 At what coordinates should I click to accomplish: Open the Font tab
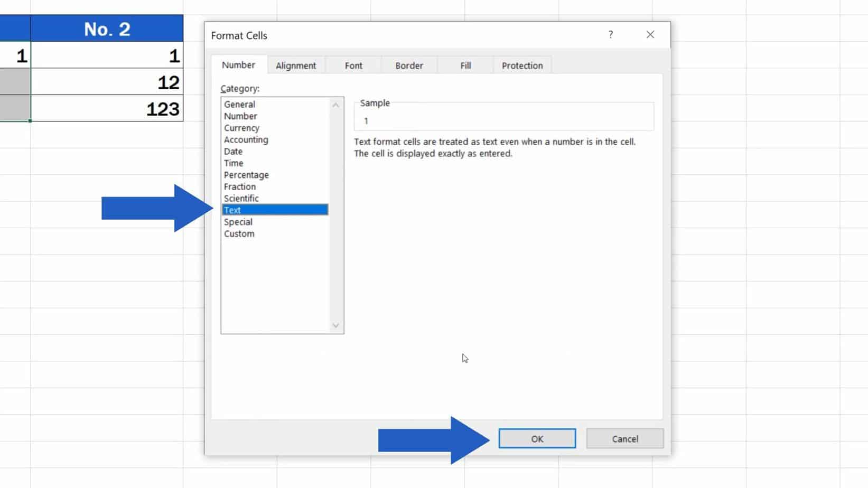pyautogui.click(x=353, y=65)
